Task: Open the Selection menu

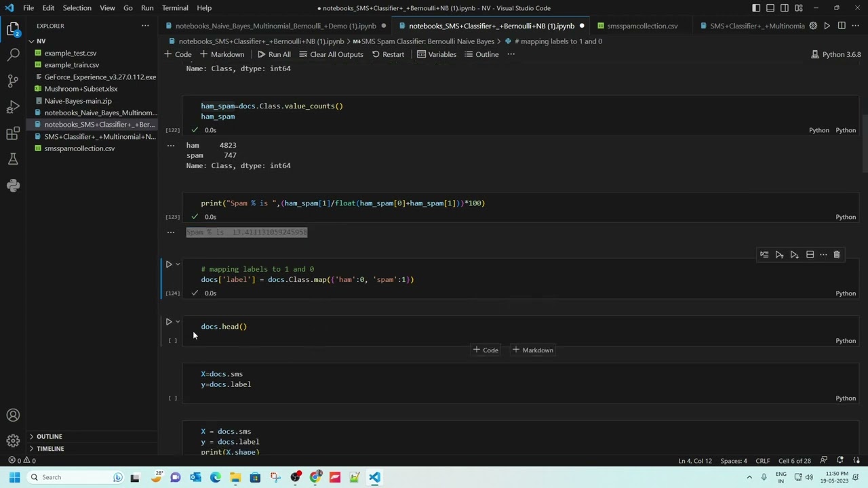Action: click(77, 8)
